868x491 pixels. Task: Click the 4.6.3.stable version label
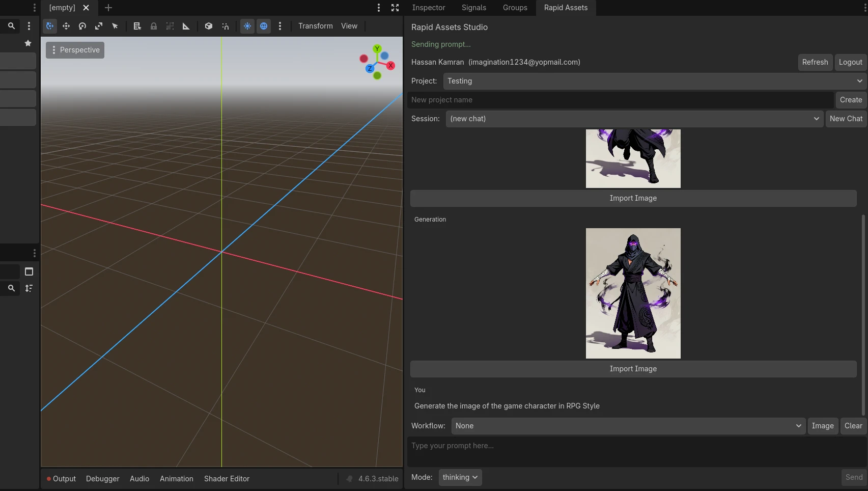coord(378,479)
